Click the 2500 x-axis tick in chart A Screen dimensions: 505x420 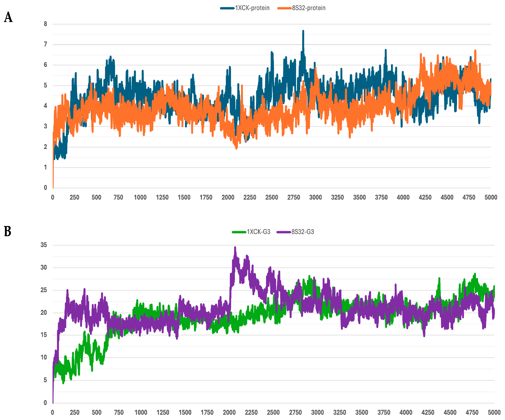pos(272,197)
